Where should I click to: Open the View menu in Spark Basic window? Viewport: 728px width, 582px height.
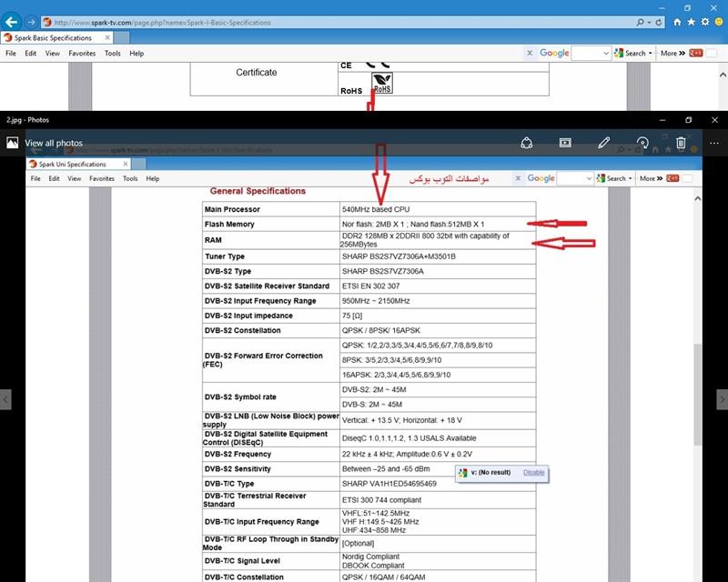(53, 54)
